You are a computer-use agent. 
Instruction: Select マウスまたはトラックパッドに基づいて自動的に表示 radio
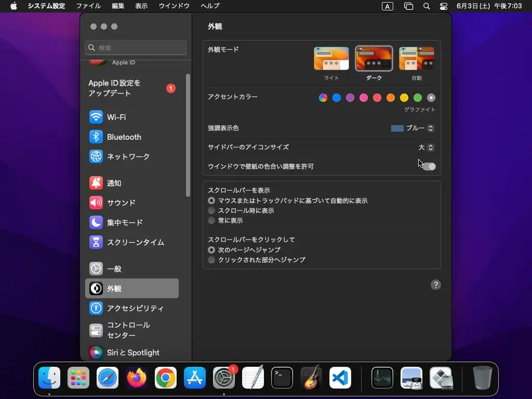(x=211, y=201)
